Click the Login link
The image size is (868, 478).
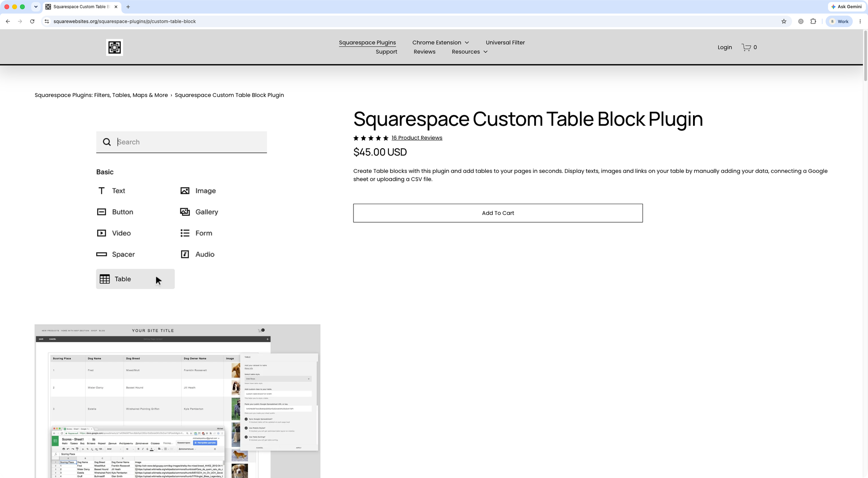(x=725, y=47)
